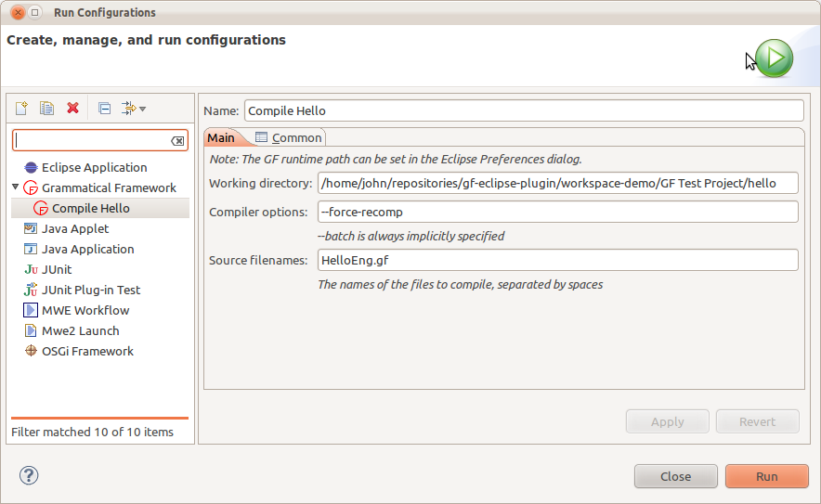Viewport: 821px width, 504px height.
Task: Select the JUnit Plug-in Test entry
Action: (90, 290)
